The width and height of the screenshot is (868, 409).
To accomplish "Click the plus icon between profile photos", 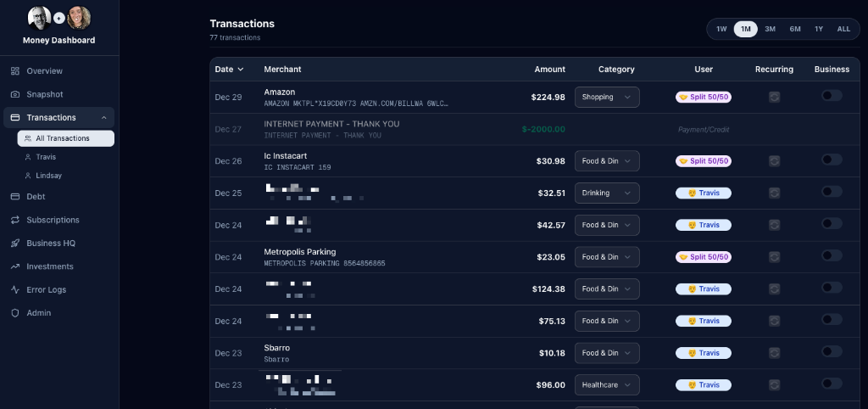I will click(59, 19).
